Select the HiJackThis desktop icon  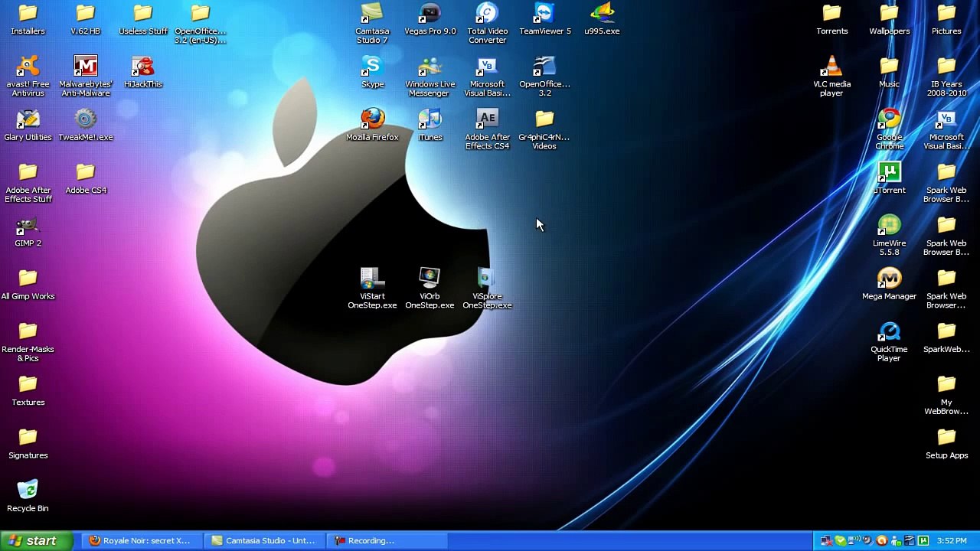pyautogui.click(x=142, y=73)
